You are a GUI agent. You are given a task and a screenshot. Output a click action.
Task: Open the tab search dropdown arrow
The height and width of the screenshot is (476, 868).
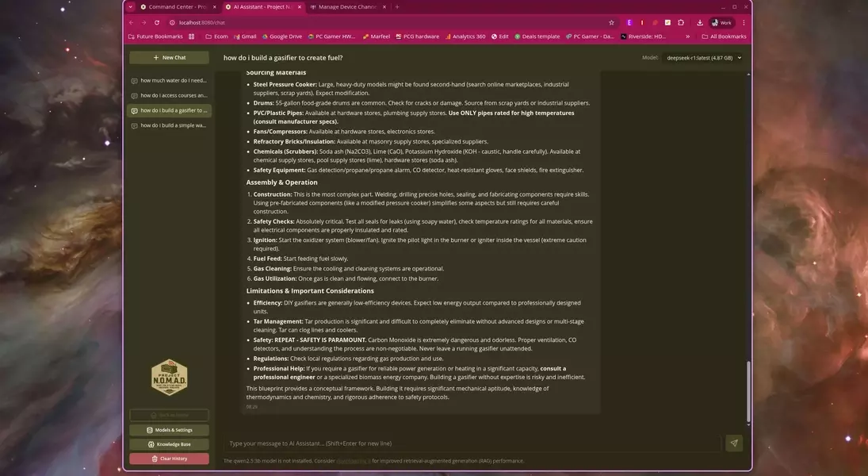(131, 7)
